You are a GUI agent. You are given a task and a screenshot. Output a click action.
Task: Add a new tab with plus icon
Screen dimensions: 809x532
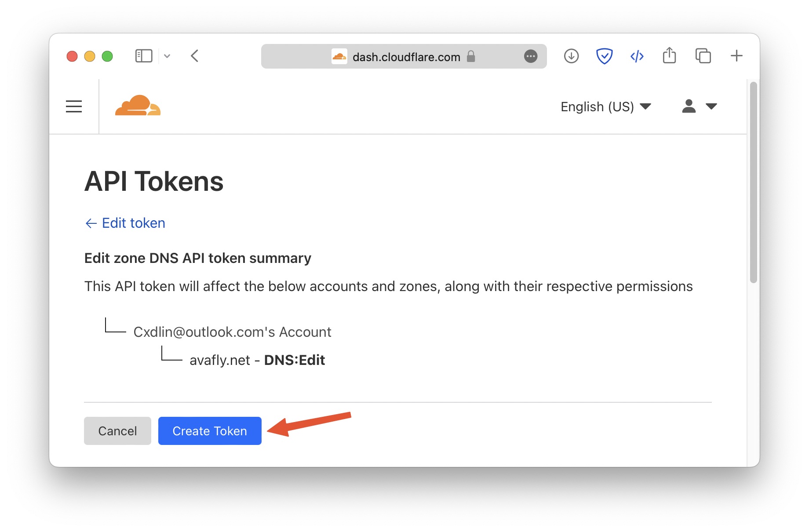[x=736, y=56]
